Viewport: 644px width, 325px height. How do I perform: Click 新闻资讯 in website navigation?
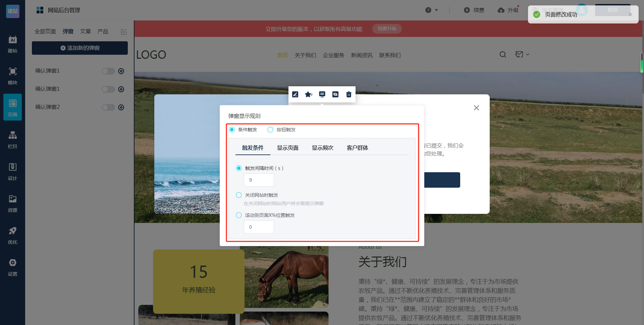click(362, 55)
